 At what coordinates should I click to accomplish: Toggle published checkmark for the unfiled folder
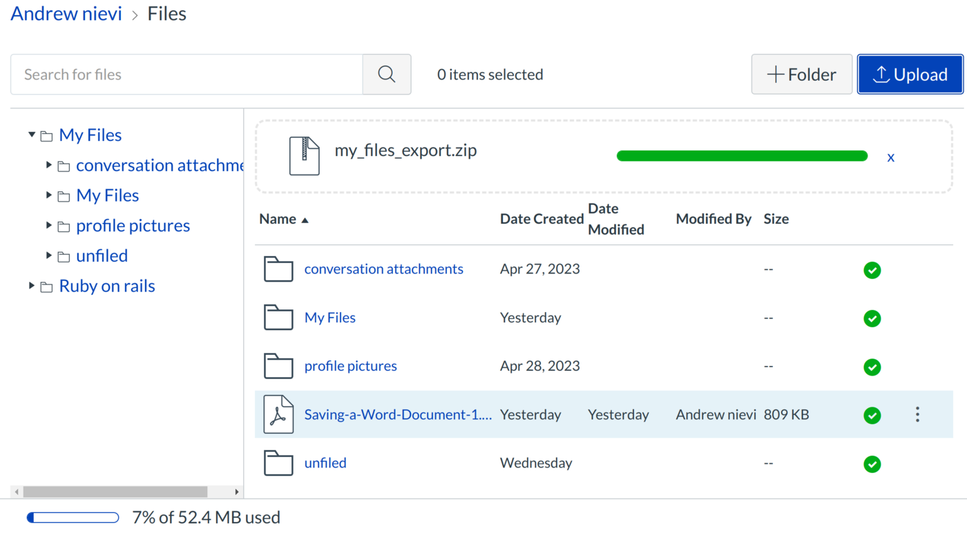pos(872,464)
